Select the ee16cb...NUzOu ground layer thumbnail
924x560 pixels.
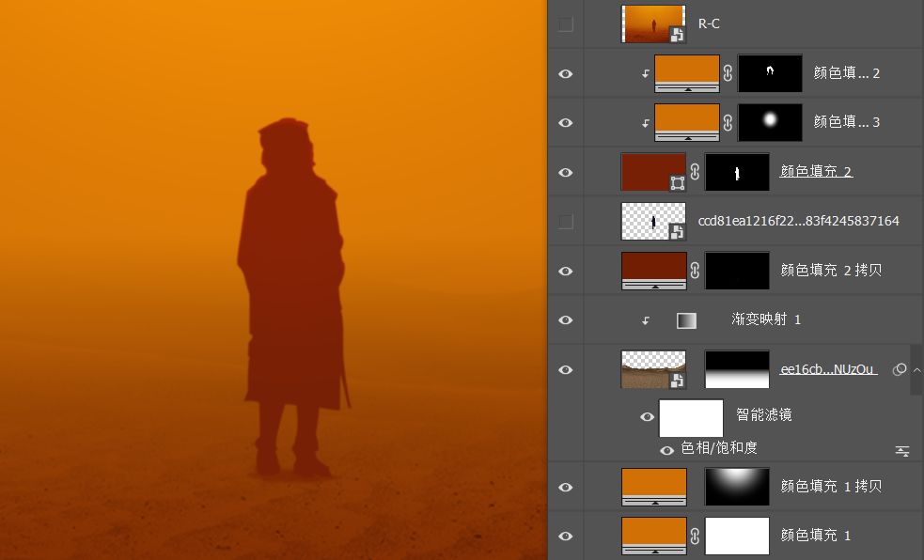click(653, 369)
